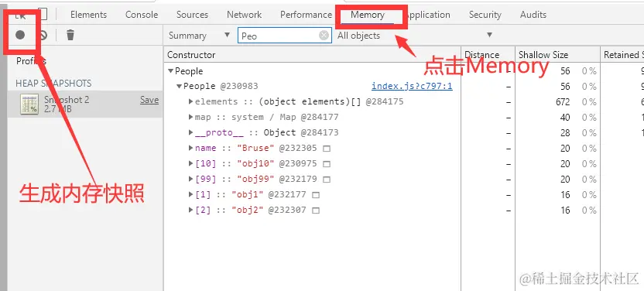Save Snapshot 2 to file
The width and height of the screenshot is (644, 291).
149,100
